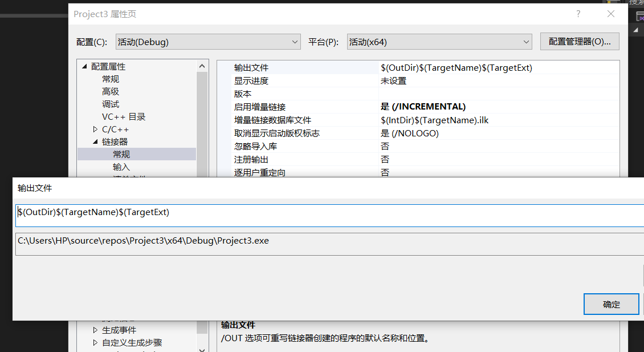Click the up arrow of the tree scrollbar
This screenshot has height=352, width=644.
tap(202, 65)
